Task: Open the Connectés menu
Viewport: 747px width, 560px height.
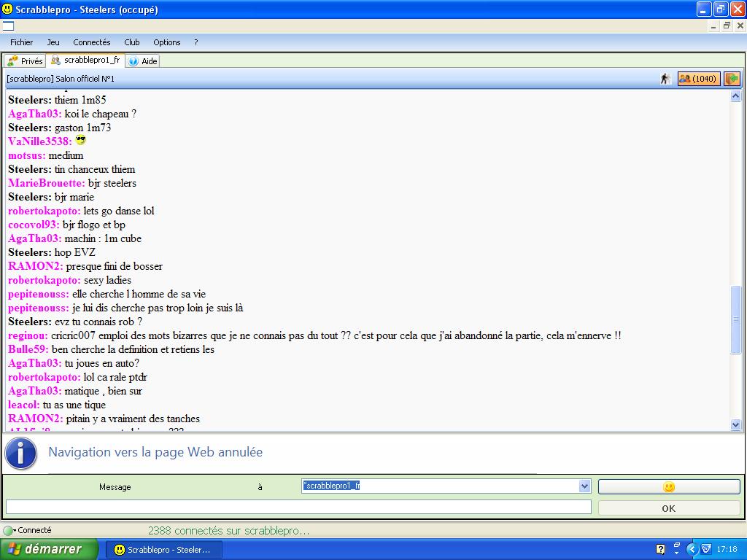Action: point(91,42)
